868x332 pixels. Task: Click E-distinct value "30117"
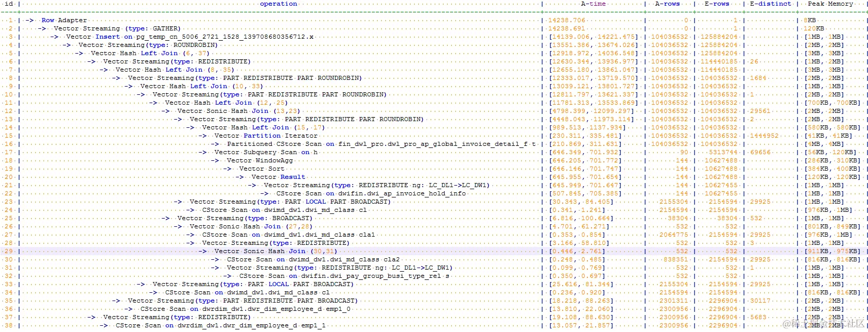(x=760, y=301)
